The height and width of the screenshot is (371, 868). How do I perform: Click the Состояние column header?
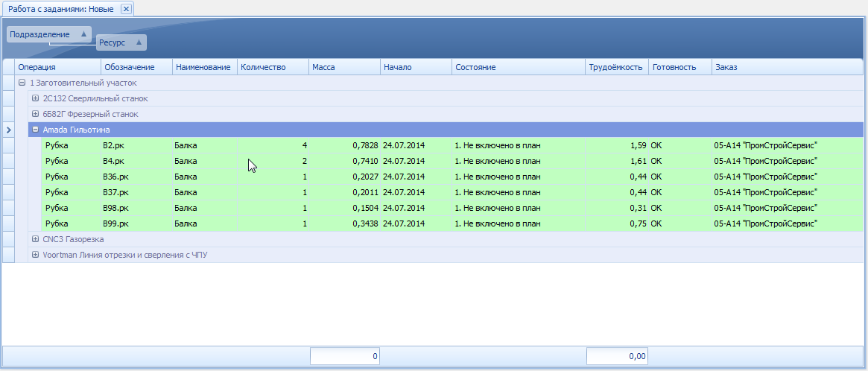[x=519, y=67]
